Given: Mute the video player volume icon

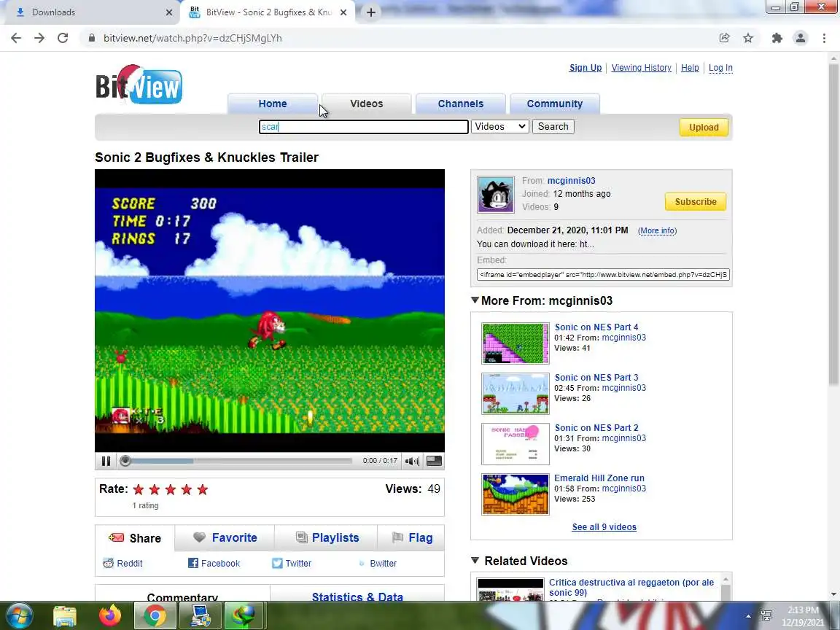Looking at the screenshot, I should coord(412,462).
